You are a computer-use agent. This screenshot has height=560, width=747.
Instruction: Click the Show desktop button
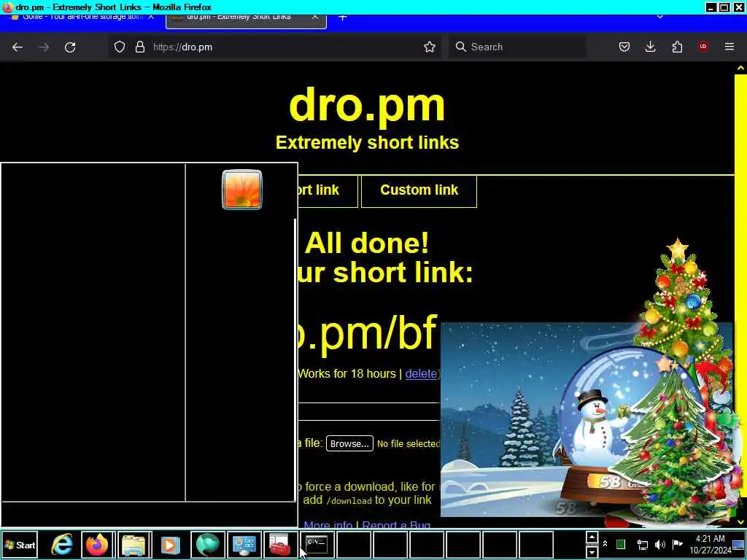coord(739,545)
